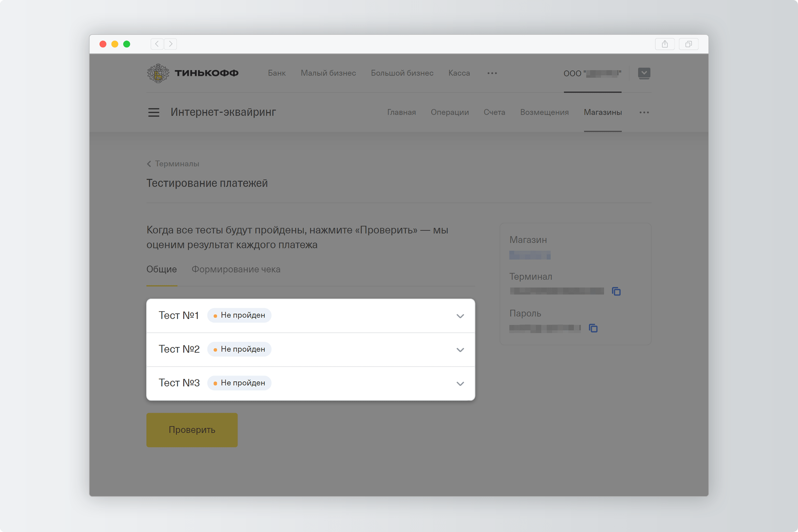The image size is (798, 532).
Task: Click the ООО company name
Action: coord(592,73)
